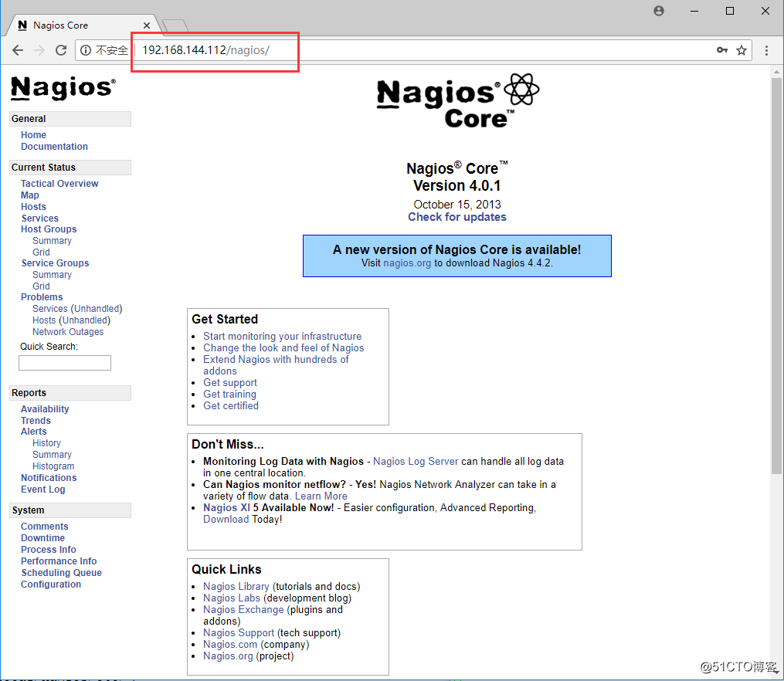784x681 pixels.
Task: Close the Nagios Core tab
Action: (x=147, y=25)
